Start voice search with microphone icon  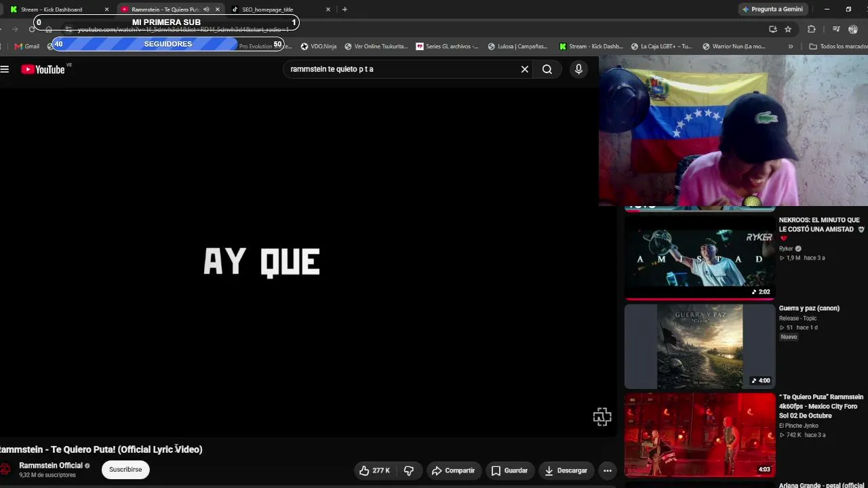578,69
